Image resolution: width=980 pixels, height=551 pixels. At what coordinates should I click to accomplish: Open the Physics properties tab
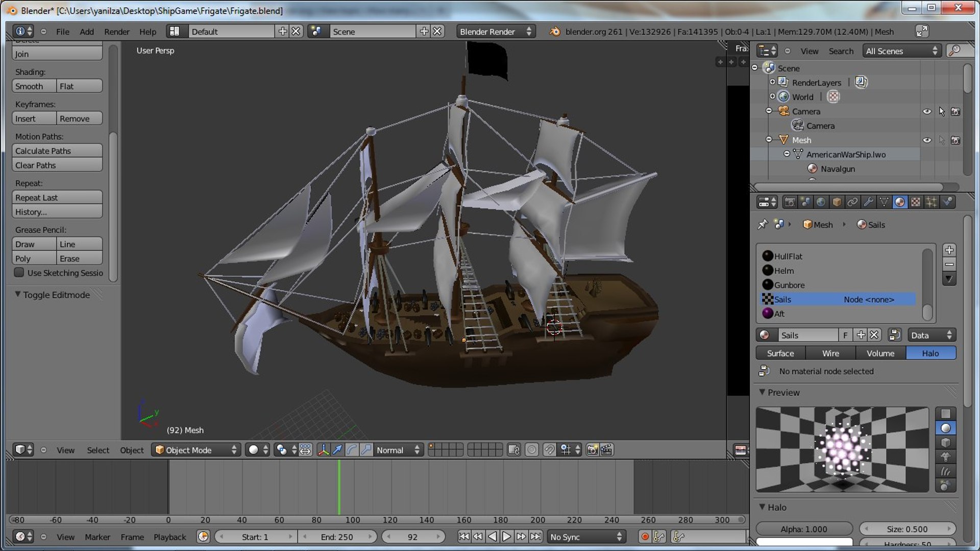(x=948, y=202)
